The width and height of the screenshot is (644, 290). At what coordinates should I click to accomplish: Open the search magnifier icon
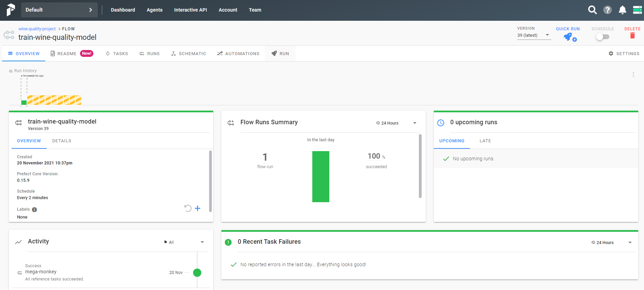tap(593, 10)
